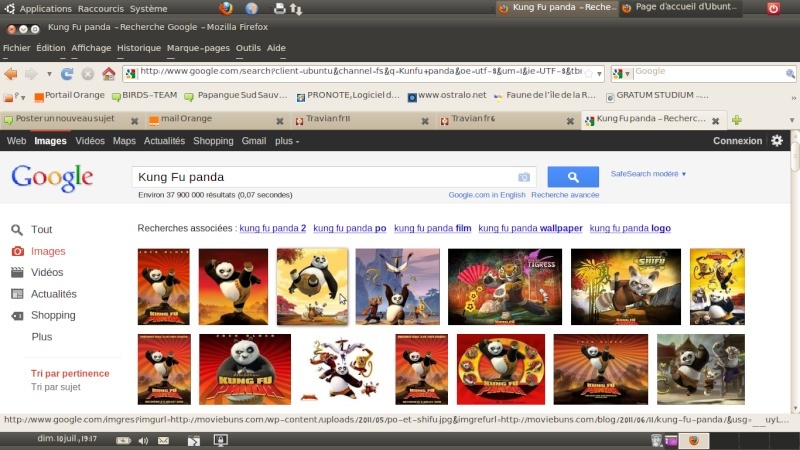
Task: Close the 'Poster un nouveau sujet' tab
Action: [134, 121]
